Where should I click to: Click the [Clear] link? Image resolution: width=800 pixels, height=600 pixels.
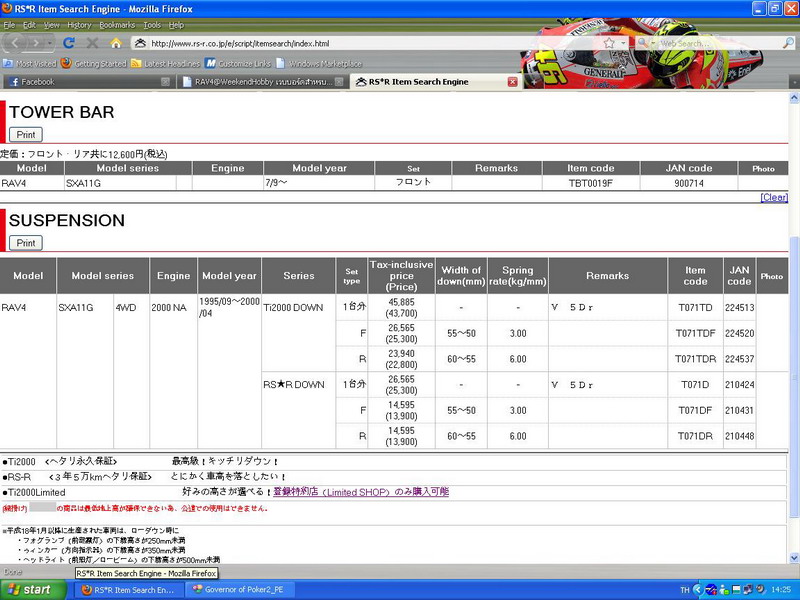773,197
